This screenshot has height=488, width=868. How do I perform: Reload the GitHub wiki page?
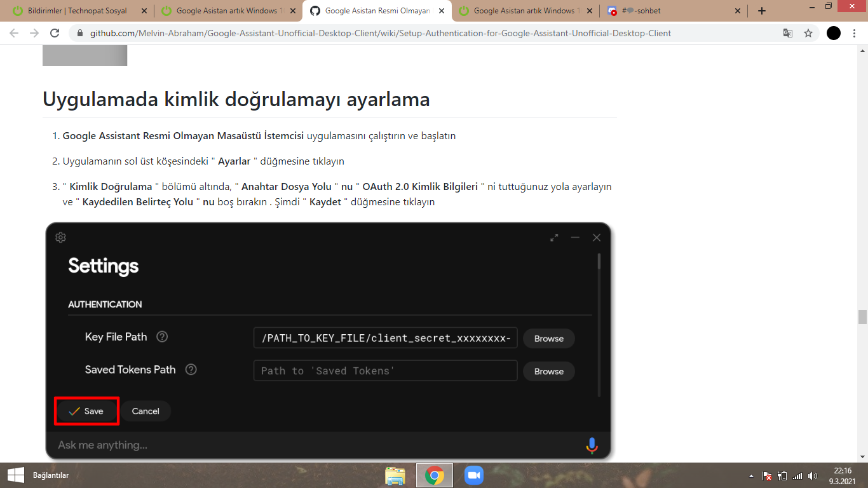(x=55, y=33)
